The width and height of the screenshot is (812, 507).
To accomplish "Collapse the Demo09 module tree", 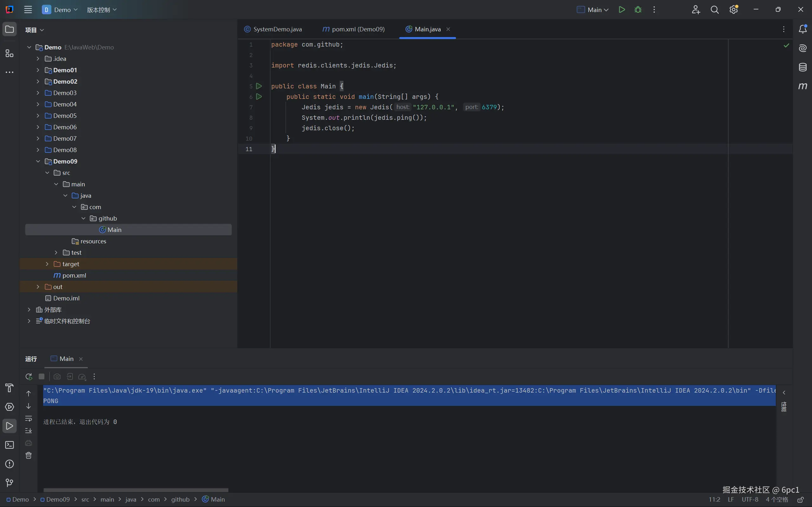I will pyautogui.click(x=38, y=161).
